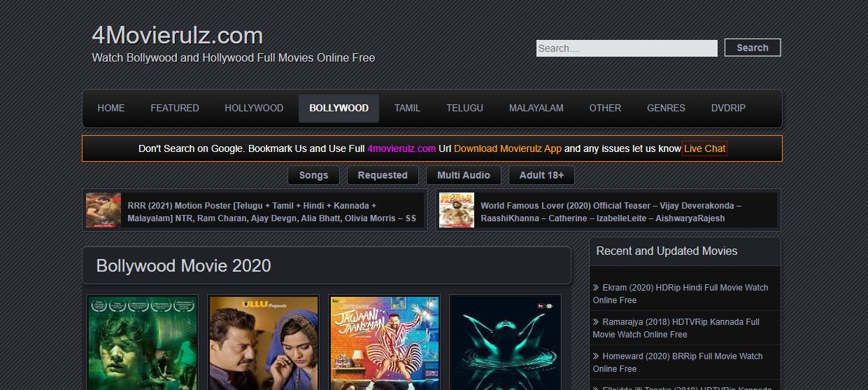Open the first green-tinted movie poster

pyautogui.click(x=143, y=342)
